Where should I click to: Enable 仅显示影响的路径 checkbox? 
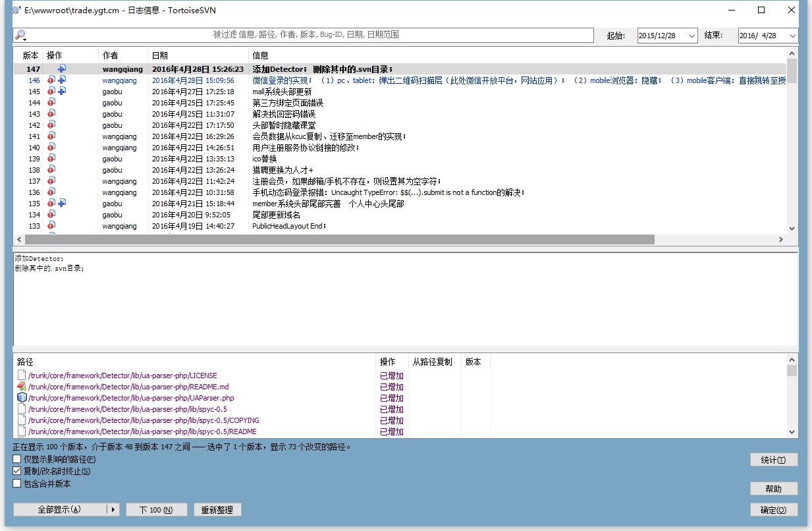18,459
